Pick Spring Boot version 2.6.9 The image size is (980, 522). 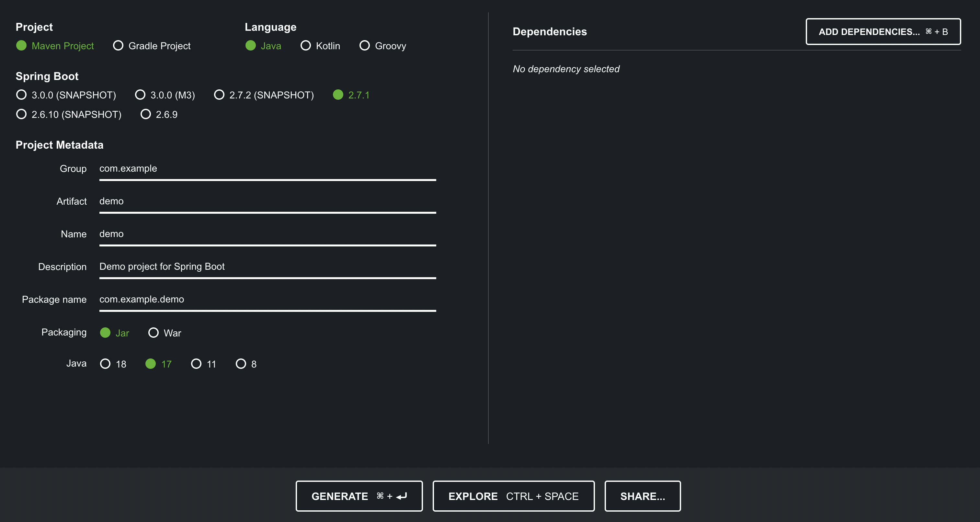click(146, 114)
